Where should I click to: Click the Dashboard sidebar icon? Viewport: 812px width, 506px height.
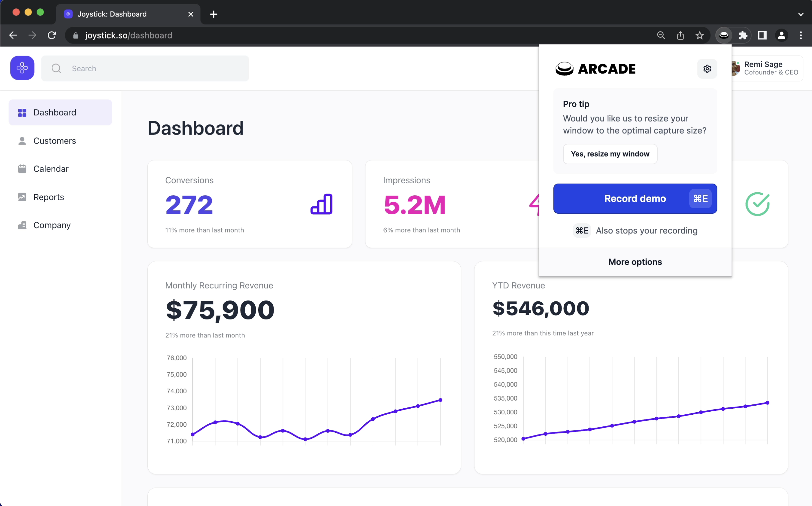tap(22, 112)
